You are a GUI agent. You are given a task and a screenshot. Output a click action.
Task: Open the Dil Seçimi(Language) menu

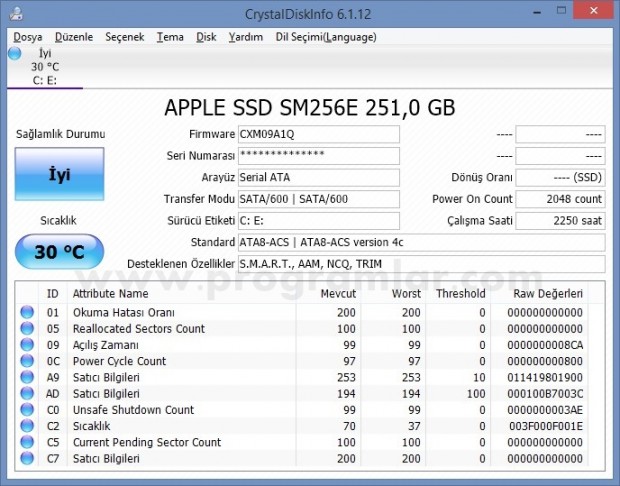tap(326, 37)
